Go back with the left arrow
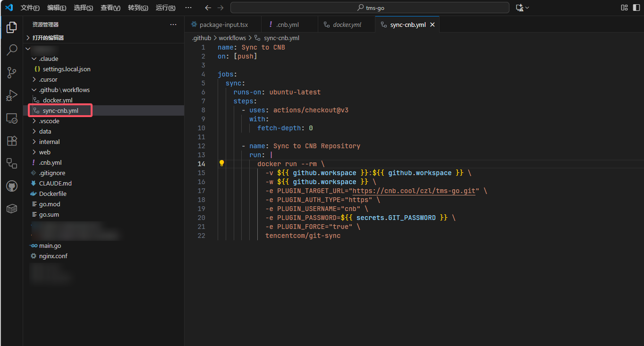 click(208, 8)
